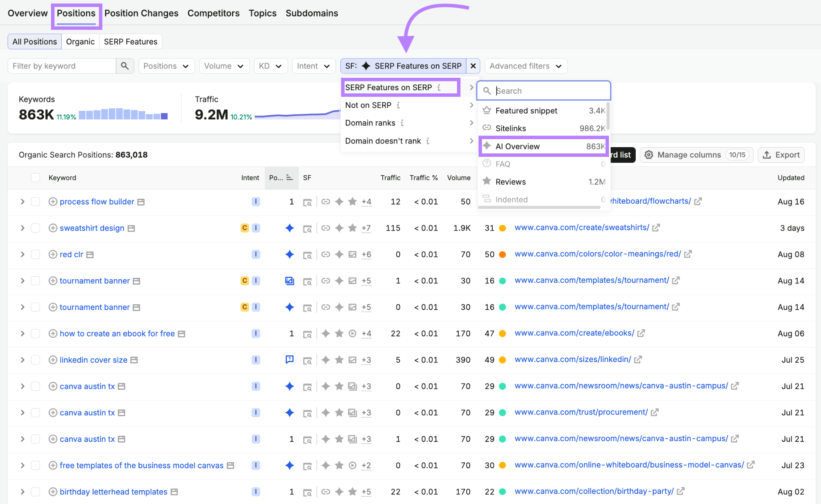Viewport: 821px width, 504px height.
Task: Click AI Overview position icon for 'sweatshirt design'
Action: click(x=289, y=228)
